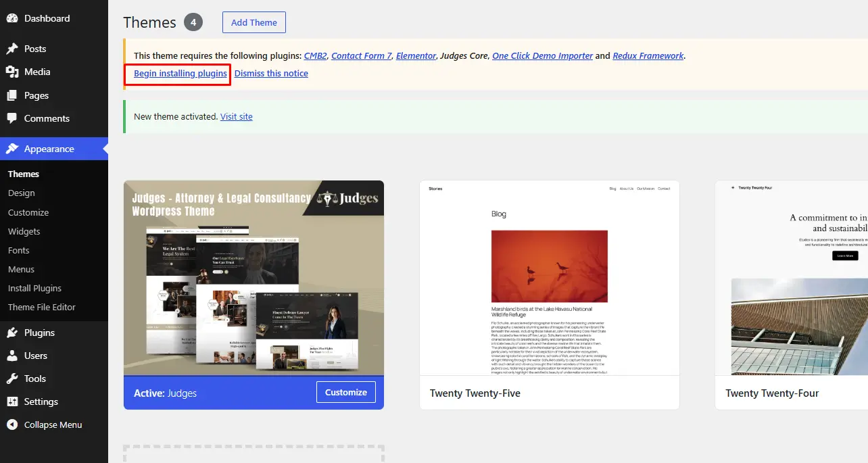Click the Customize button on Judges theme
The width and height of the screenshot is (868, 463).
tap(346, 392)
